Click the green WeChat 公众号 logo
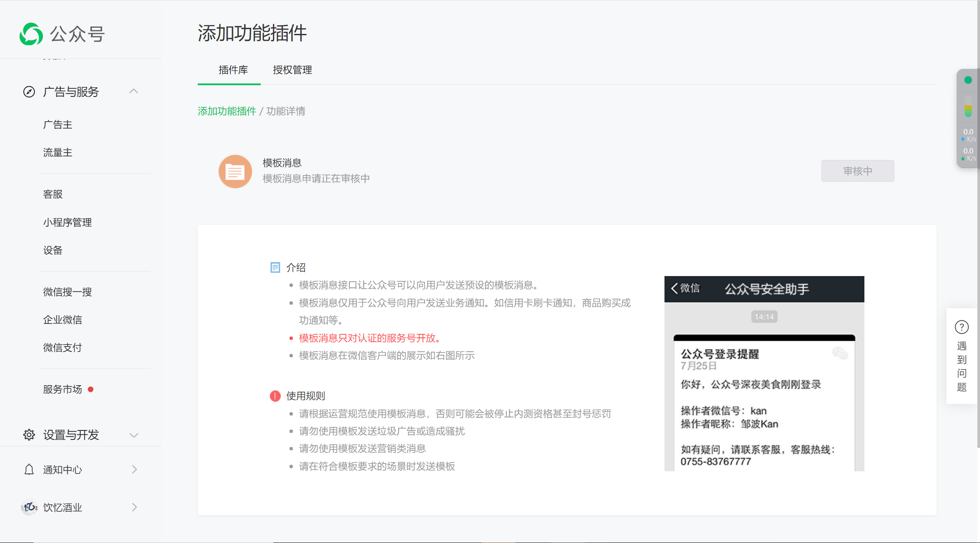Image resolution: width=980 pixels, height=543 pixels. [x=31, y=34]
